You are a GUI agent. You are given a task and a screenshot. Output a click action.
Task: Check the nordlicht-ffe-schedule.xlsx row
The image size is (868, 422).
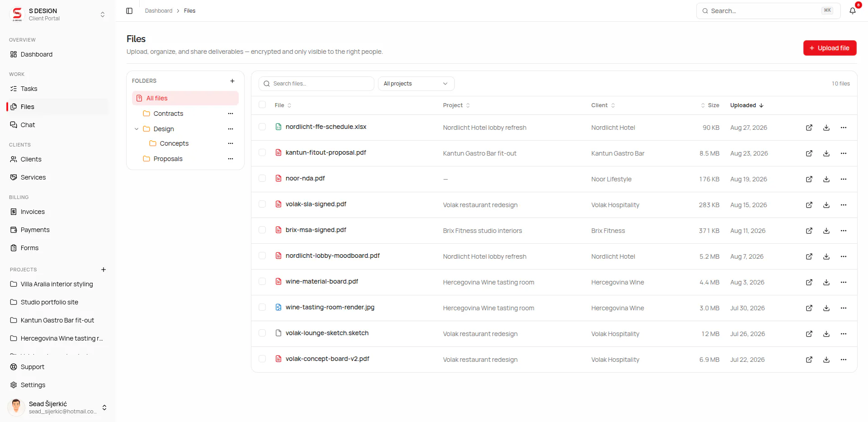click(x=262, y=127)
